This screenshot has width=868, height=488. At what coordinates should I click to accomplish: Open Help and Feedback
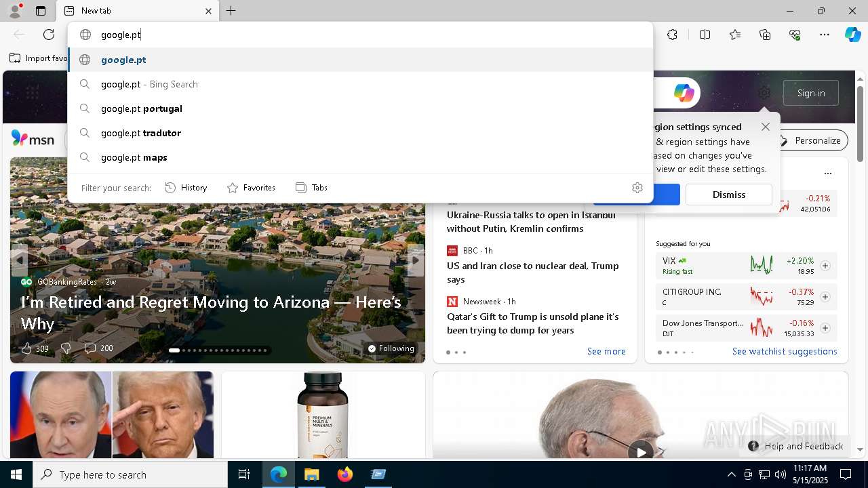[796, 446]
